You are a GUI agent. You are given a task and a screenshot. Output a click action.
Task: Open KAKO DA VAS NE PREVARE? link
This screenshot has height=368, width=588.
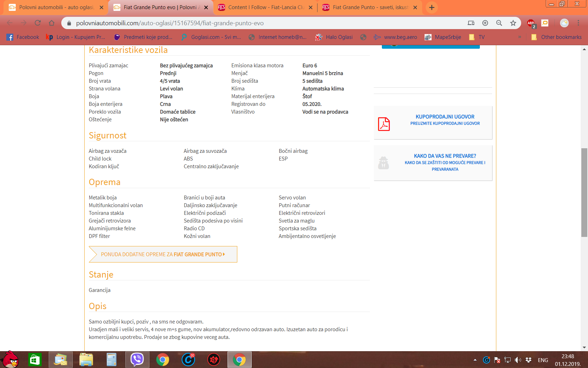pos(445,156)
